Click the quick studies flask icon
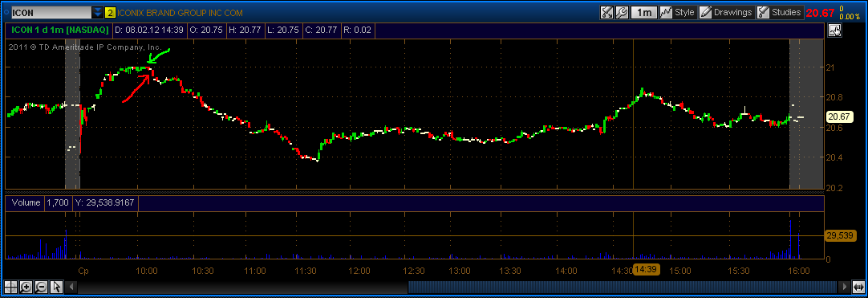 point(607,12)
